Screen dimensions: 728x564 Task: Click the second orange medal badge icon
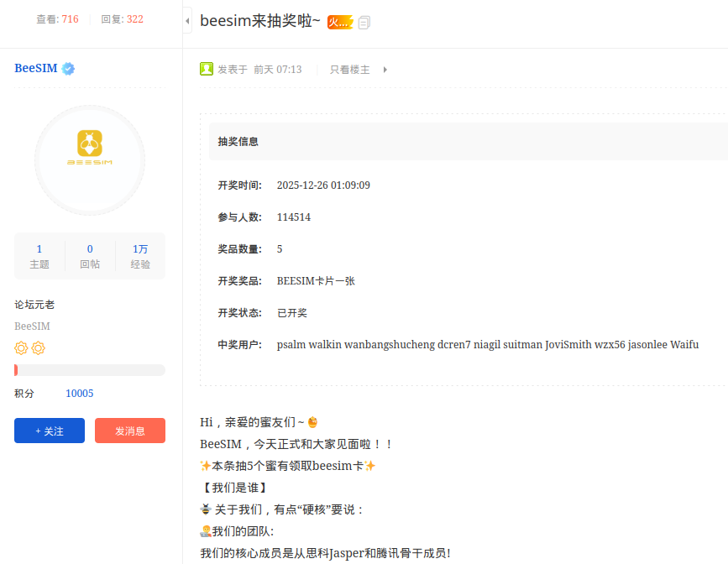pyautogui.click(x=38, y=347)
